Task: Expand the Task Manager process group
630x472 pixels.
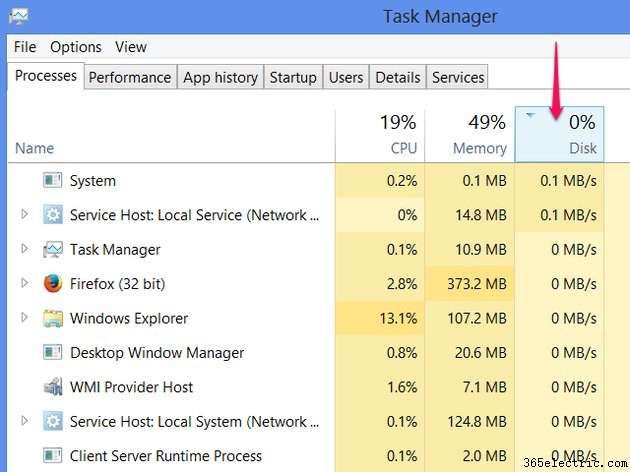Action: pos(25,249)
